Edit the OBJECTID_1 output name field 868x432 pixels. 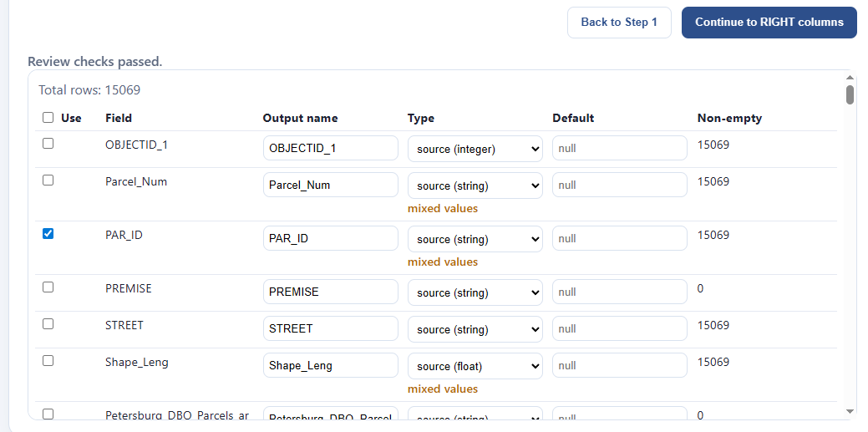[x=331, y=149]
